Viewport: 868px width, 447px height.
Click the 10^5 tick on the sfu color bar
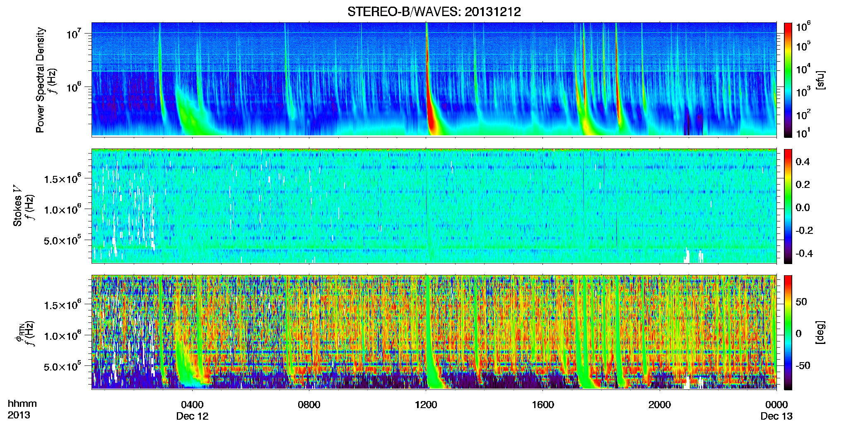coord(804,46)
